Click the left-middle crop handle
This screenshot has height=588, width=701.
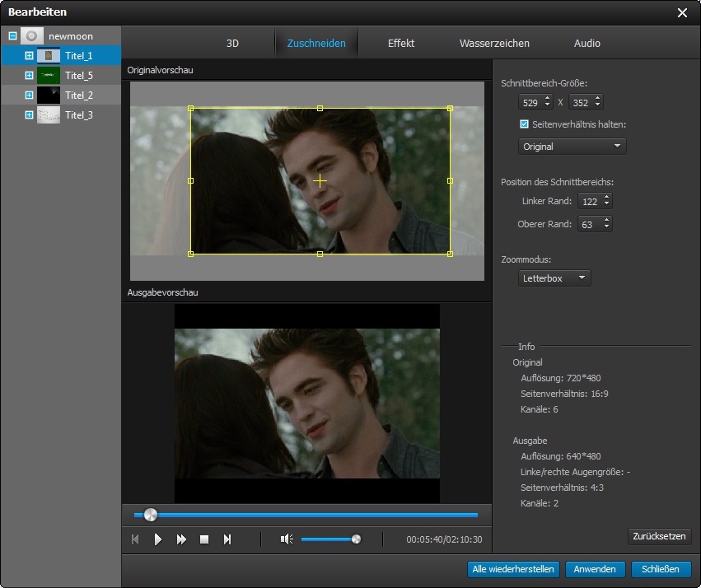click(x=190, y=181)
